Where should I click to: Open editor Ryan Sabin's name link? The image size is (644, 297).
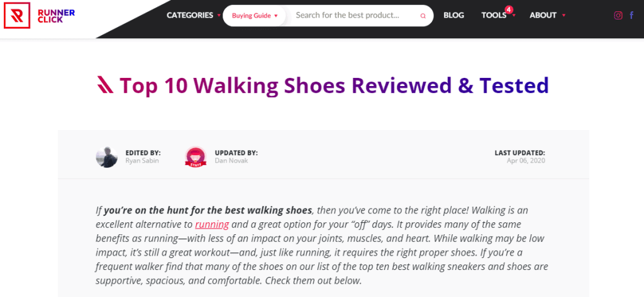click(x=141, y=161)
